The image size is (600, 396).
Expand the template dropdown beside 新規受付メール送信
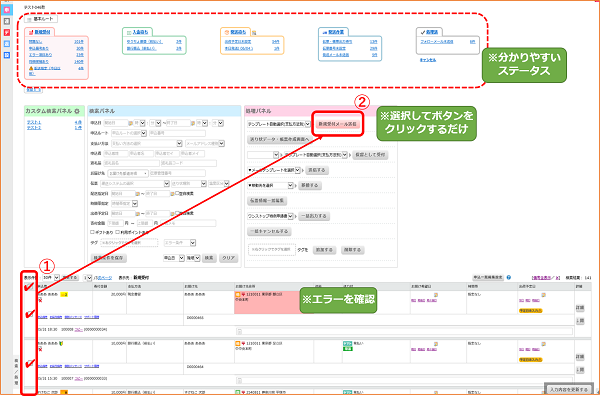coord(279,124)
